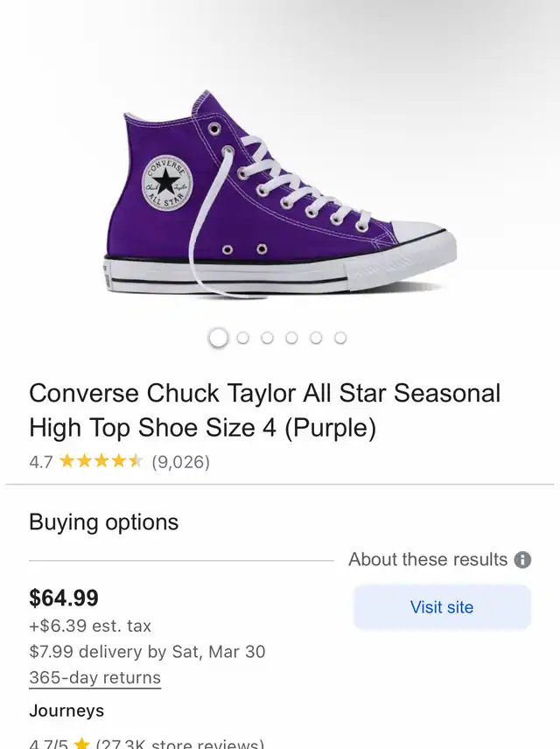The image size is (560, 749).
Task: Click the About these results text
Action: [x=428, y=559]
